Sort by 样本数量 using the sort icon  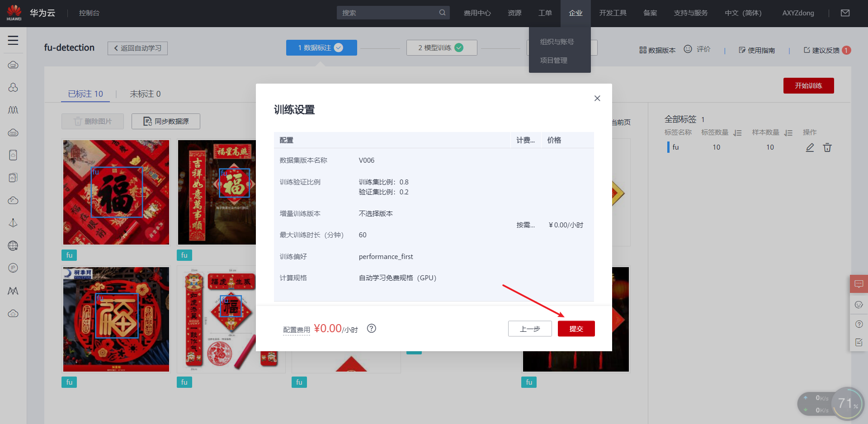(x=788, y=133)
